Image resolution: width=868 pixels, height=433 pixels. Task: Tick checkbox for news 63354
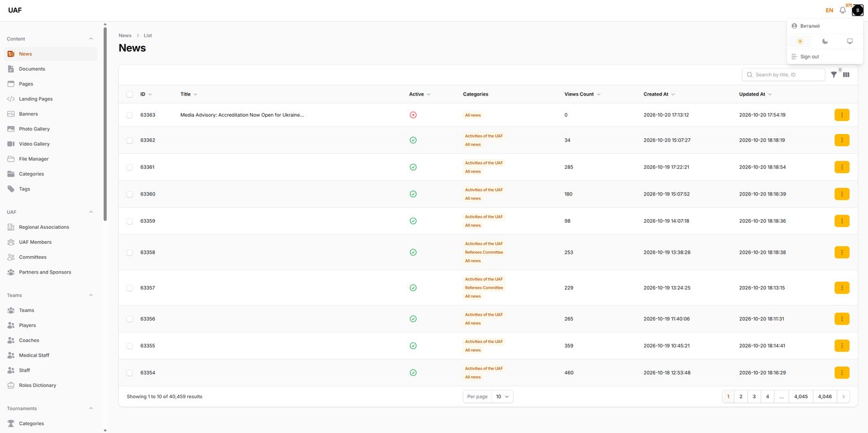pyautogui.click(x=130, y=373)
